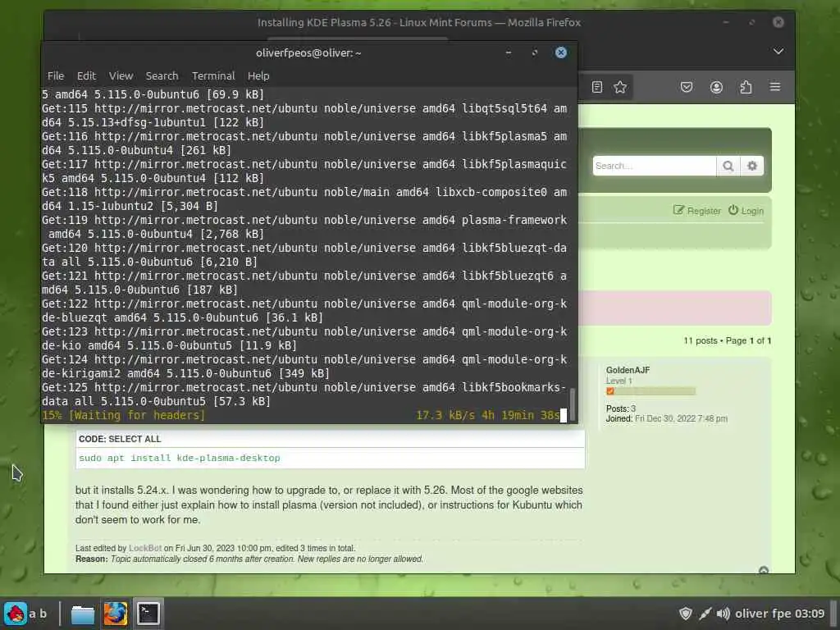Click the show desktop strip in panel

click(833, 614)
